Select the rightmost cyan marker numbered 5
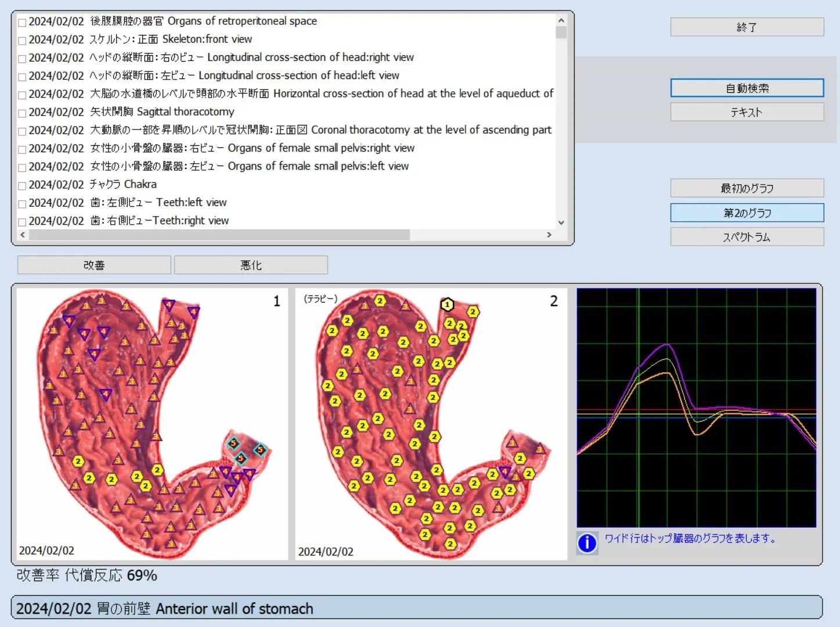Image resolution: width=840 pixels, height=627 pixels. [x=260, y=449]
